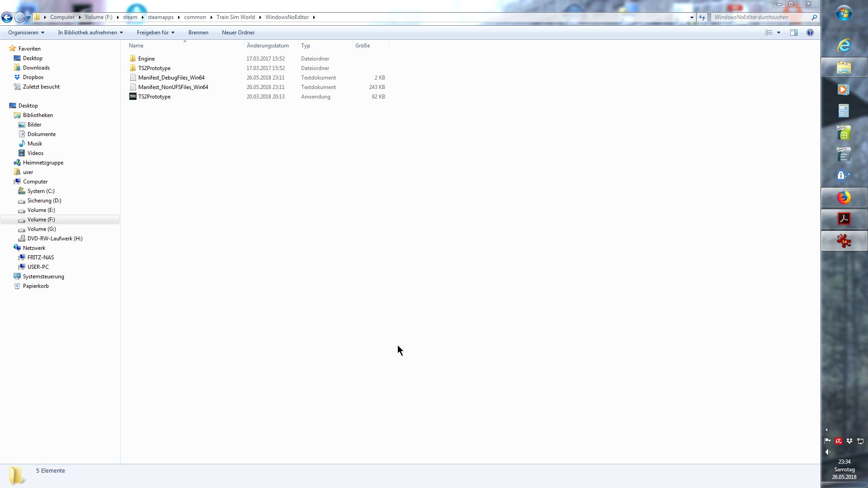Image resolution: width=868 pixels, height=488 pixels.
Task: Click the Back navigation arrow
Action: (7, 17)
